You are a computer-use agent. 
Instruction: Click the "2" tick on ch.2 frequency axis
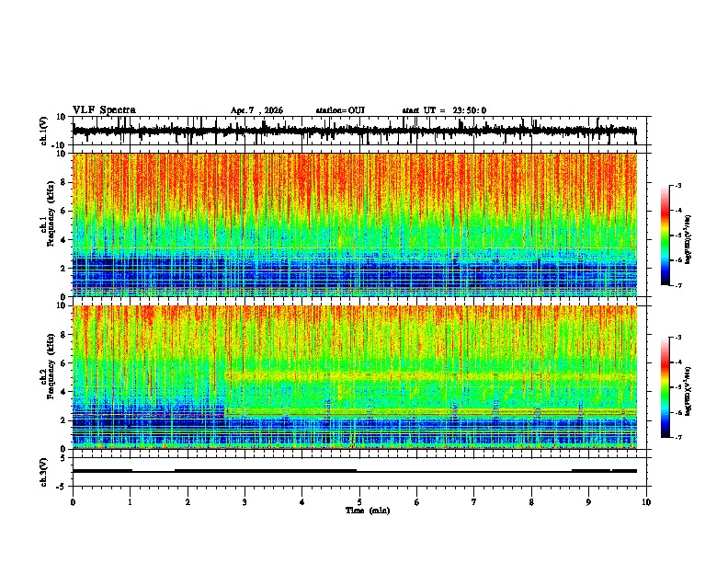(x=64, y=420)
